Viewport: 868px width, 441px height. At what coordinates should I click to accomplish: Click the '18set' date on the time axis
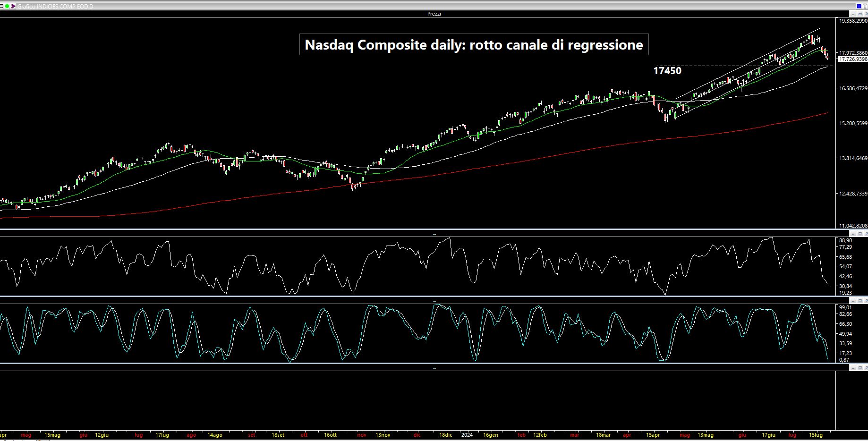click(278, 435)
